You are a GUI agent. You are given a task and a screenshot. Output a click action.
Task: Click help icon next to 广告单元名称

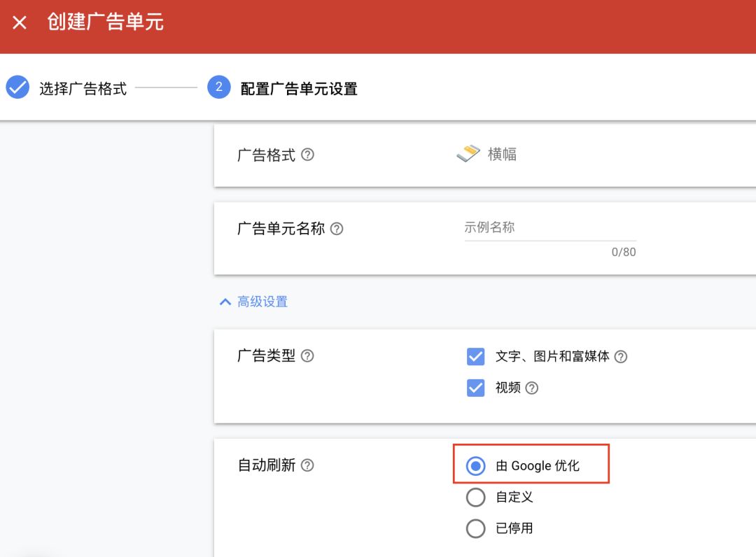click(x=337, y=229)
